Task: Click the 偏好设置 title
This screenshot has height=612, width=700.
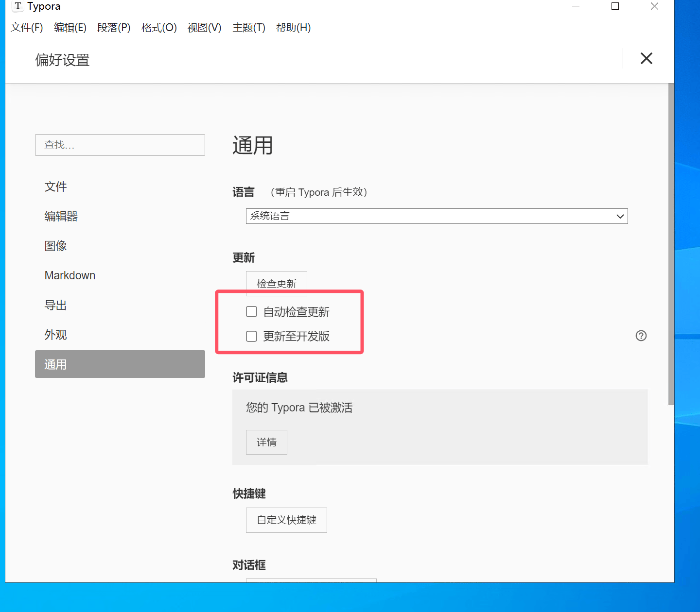Action: (x=62, y=60)
